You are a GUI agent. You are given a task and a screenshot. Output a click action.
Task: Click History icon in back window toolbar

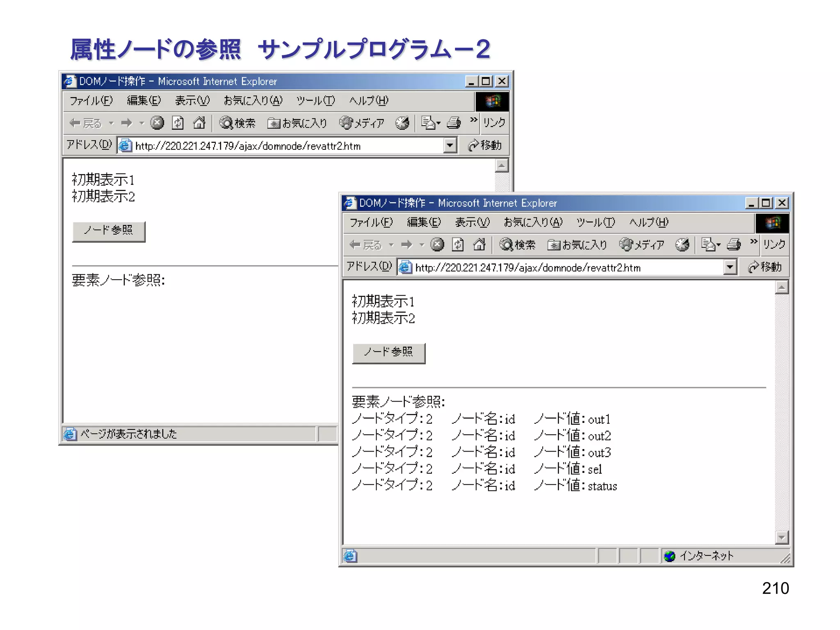tap(402, 123)
